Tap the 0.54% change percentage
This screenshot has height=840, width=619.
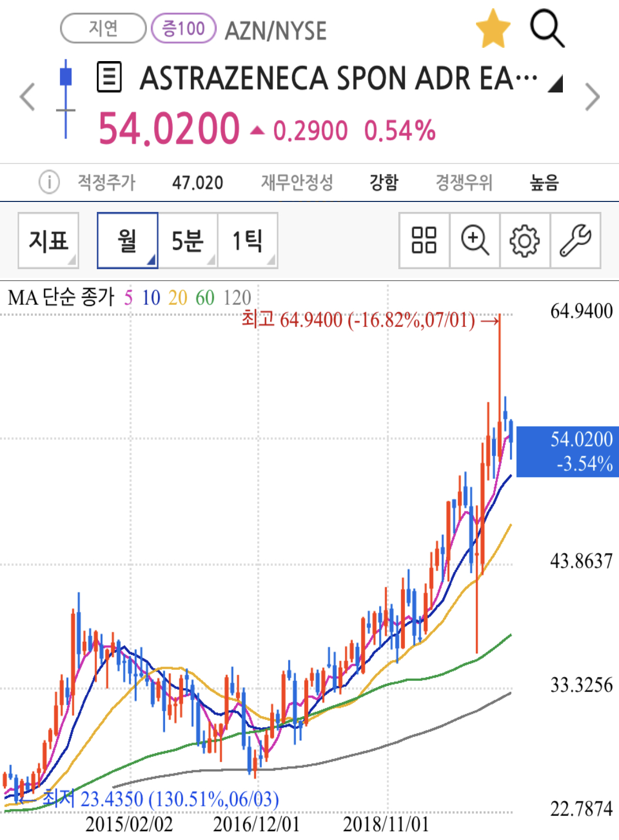[x=400, y=131]
